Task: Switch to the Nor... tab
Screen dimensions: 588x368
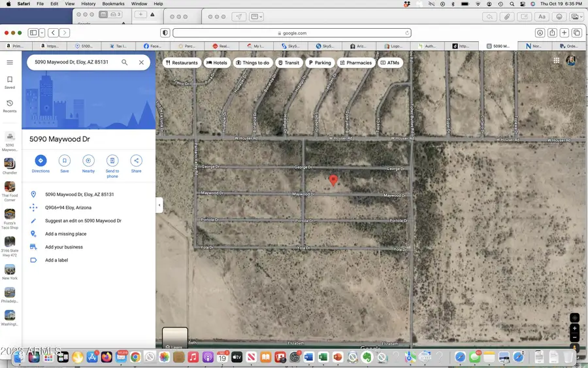Action: [534, 46]
